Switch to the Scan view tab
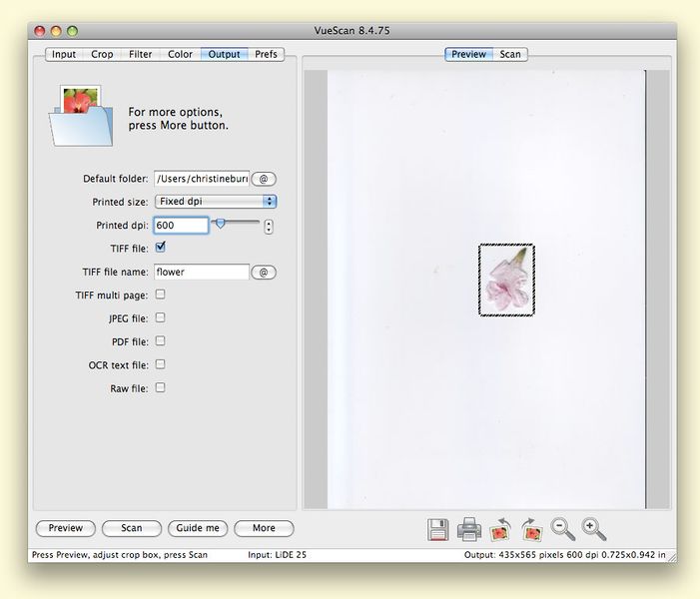Image resolution: width=700 pixels, height=599 pixels. point(510,54)
